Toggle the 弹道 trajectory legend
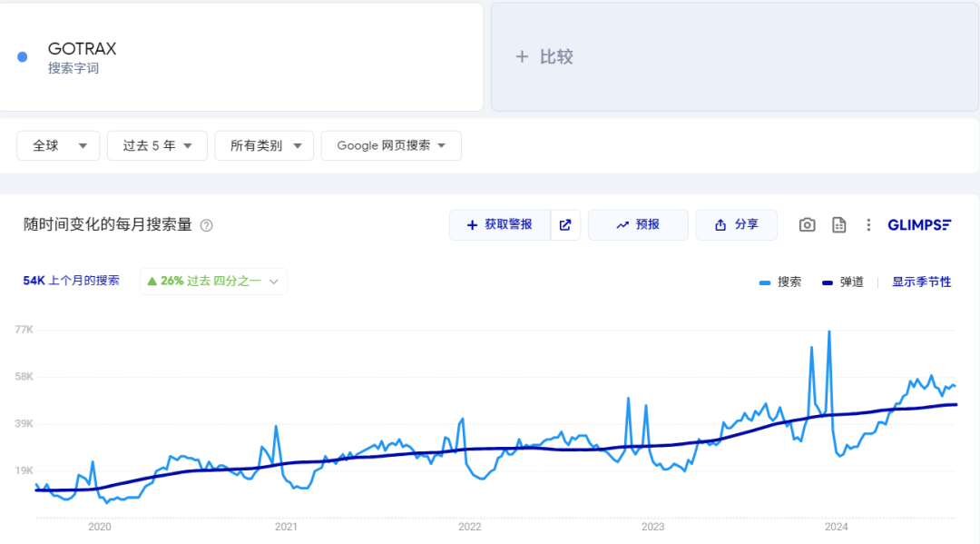This screenshot has width=980, height=544. click(842, 282)
